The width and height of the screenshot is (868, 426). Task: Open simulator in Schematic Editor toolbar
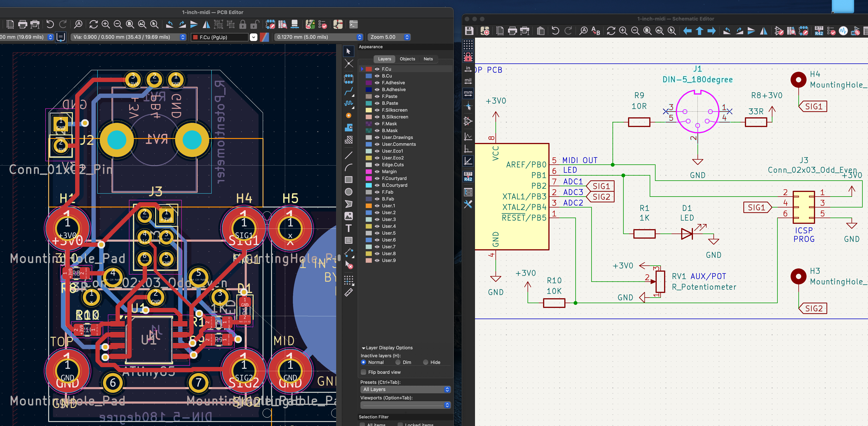coord(843,31)
